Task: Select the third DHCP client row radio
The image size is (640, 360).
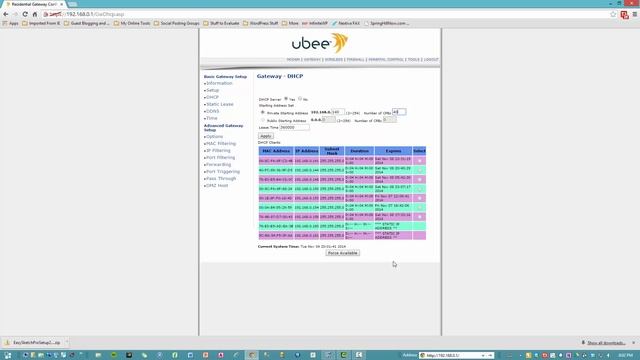Action: [419, 180]
